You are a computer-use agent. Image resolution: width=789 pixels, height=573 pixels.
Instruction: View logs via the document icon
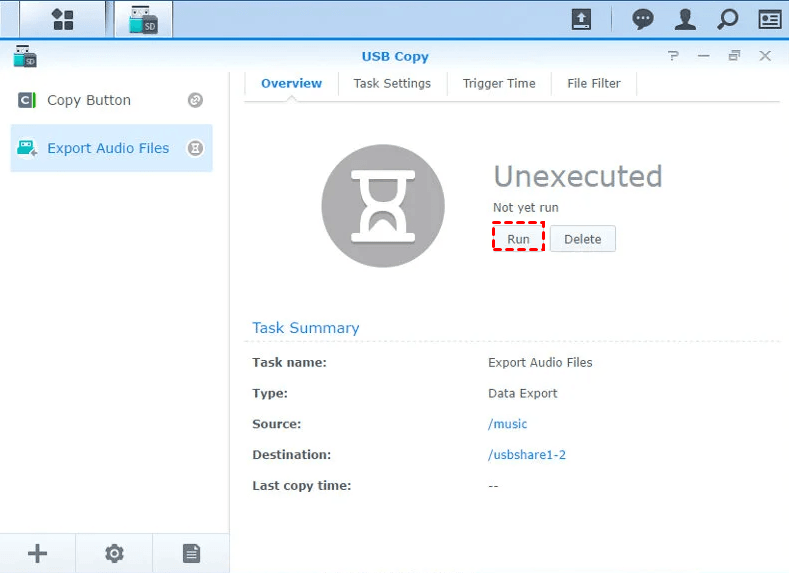click(x=191, y=553)
